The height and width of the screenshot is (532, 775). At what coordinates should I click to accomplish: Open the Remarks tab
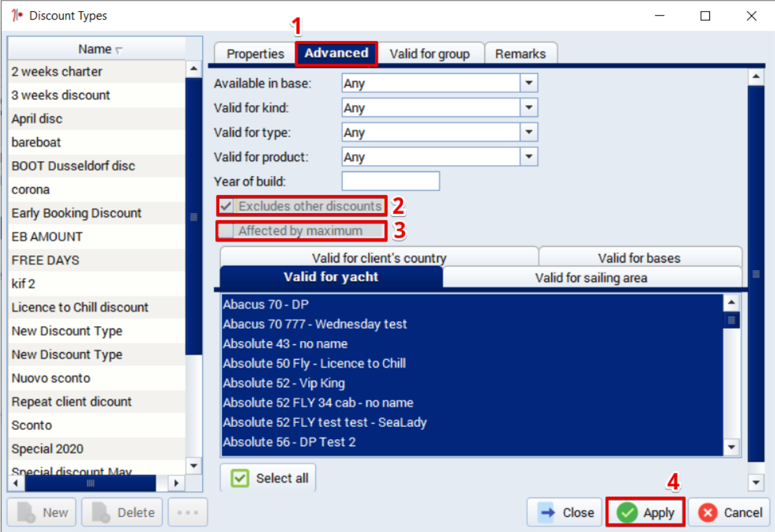pyautogui.click(x=520, y=53)
